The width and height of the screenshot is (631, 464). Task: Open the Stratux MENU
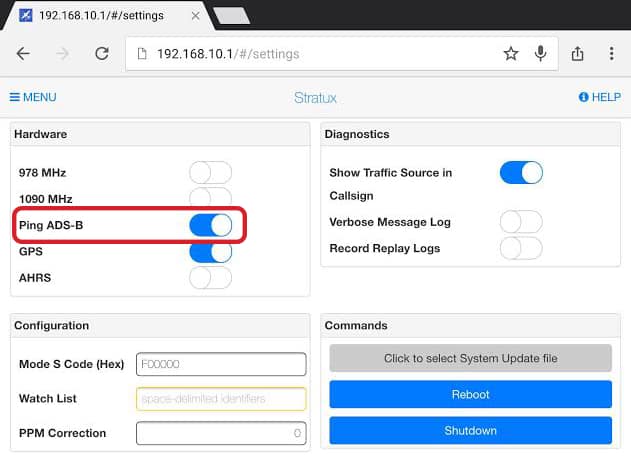pyautogui.click(x=33, y=97)
